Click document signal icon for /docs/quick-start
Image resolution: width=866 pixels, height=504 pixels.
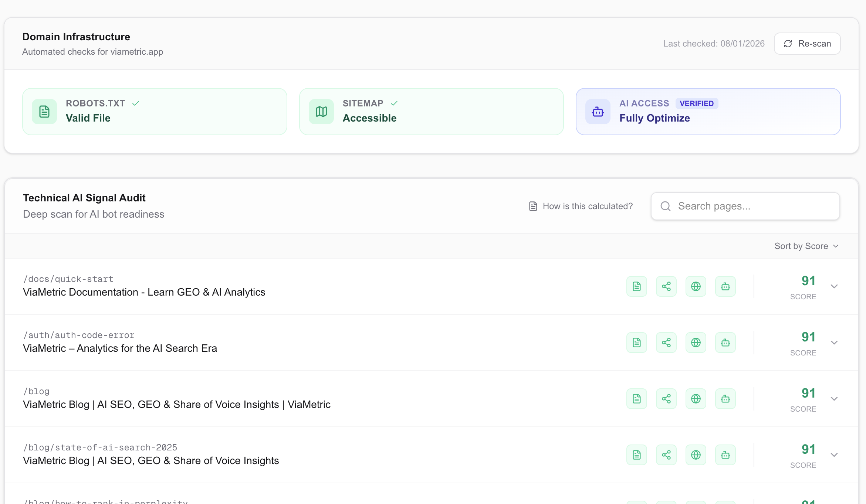(636, 286)
